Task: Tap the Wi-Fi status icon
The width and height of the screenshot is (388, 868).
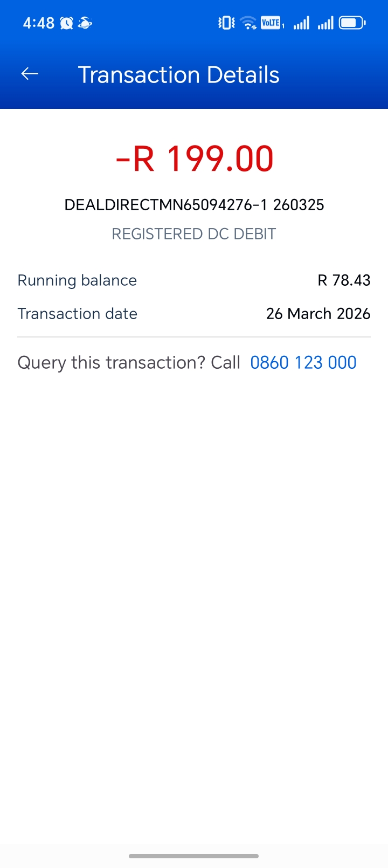Action: pyautogui.click(x=248, y=23)
